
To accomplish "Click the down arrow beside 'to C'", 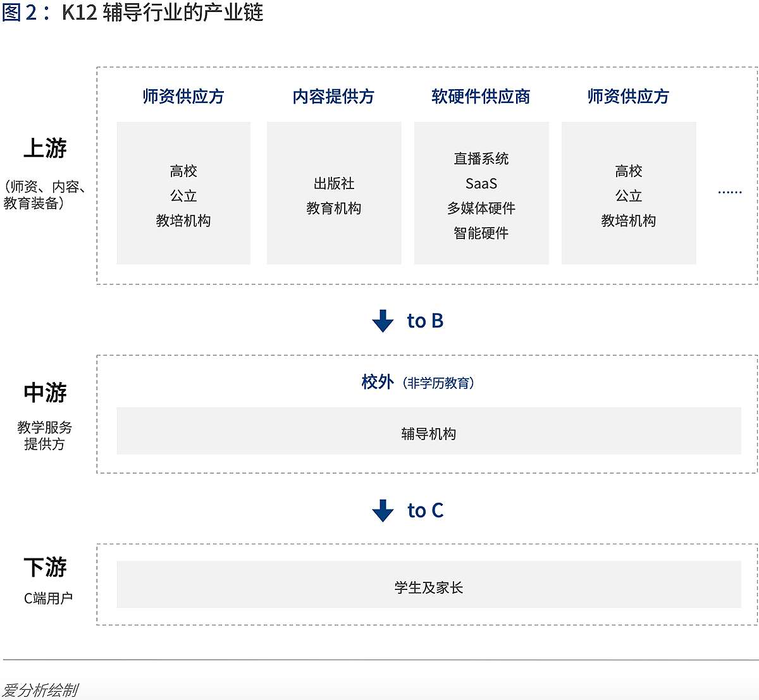I will 383,510.
